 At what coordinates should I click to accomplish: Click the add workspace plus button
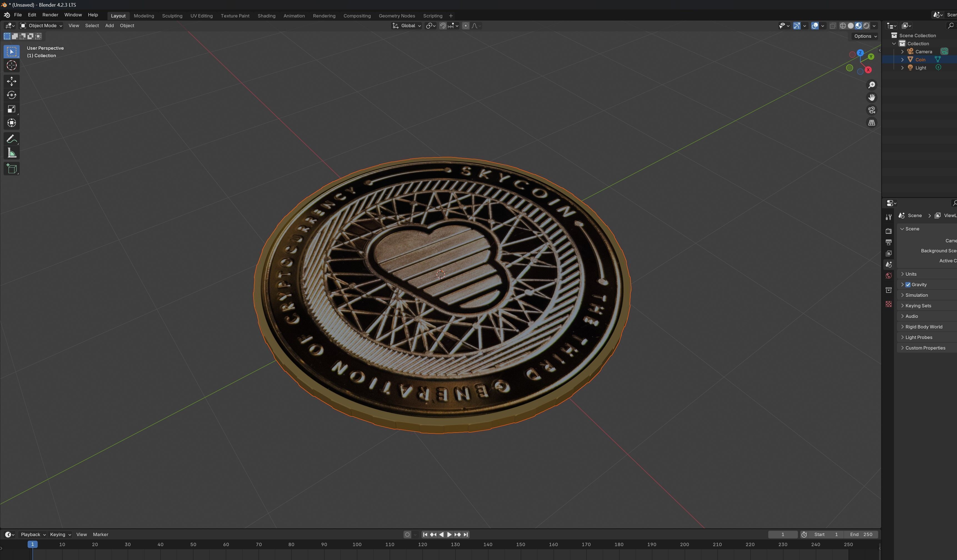(x=451, y=16)
